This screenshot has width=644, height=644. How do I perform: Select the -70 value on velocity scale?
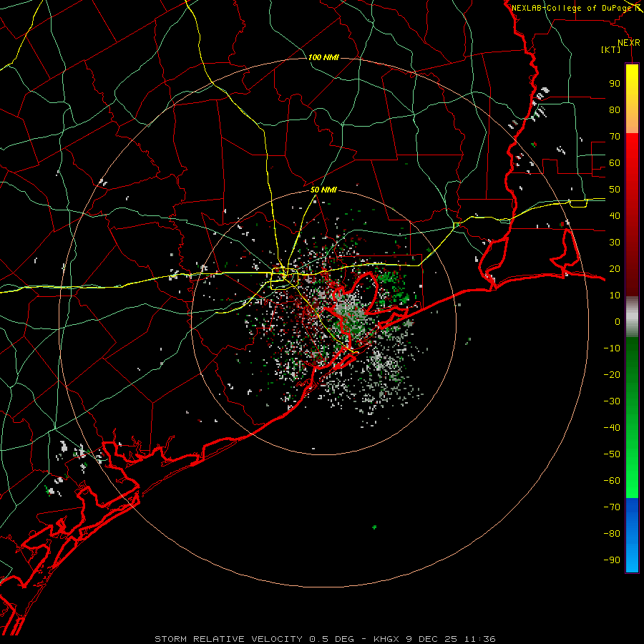coord(612,507)
